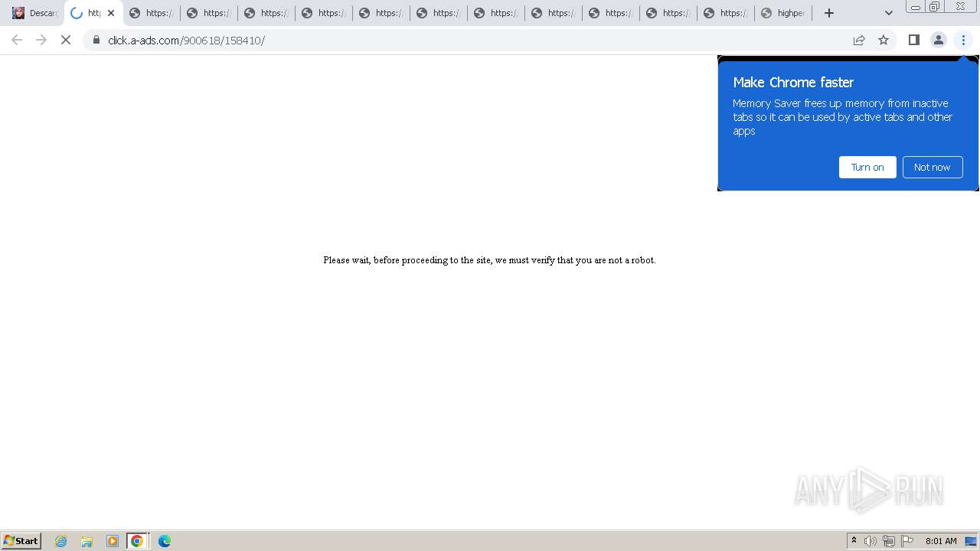This screenshot has height=551, width=980.
Task: Click the Make Chrome faster heading
Action: 793,82
